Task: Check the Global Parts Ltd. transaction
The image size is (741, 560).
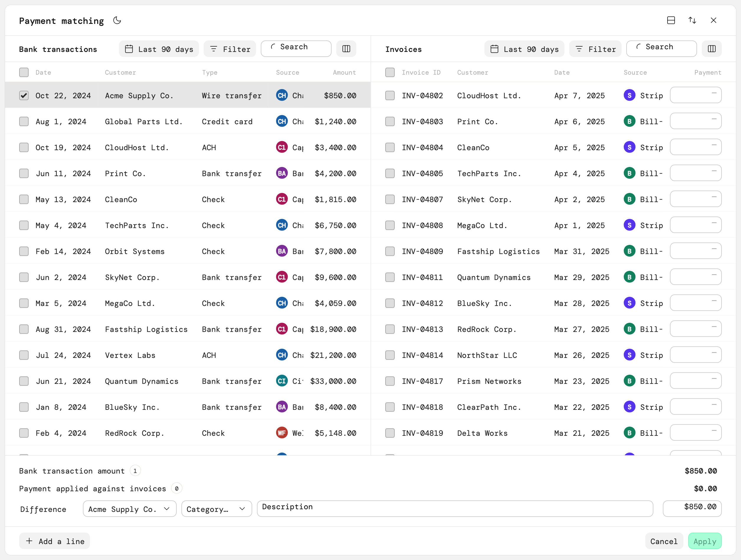Action: [x=24, y=121]
